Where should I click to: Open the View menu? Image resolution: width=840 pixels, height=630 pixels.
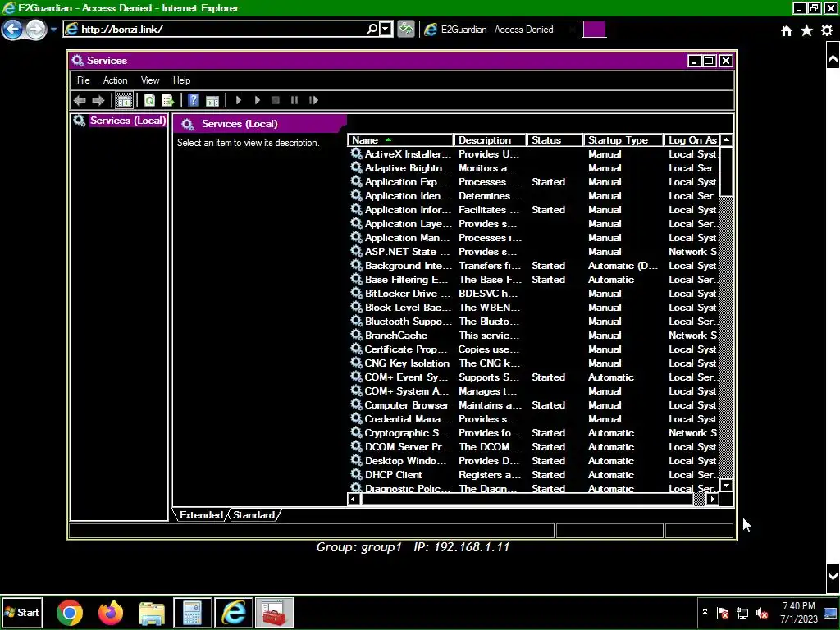click(150, 80)
